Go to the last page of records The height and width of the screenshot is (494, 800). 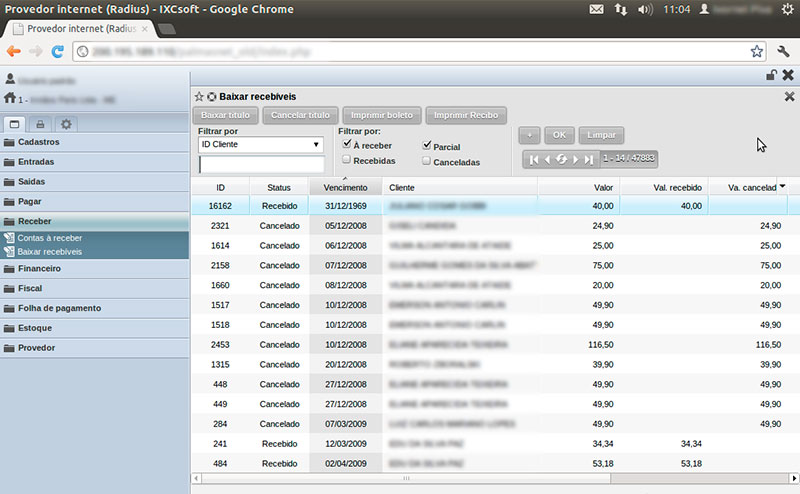click(x=589, y=160)
